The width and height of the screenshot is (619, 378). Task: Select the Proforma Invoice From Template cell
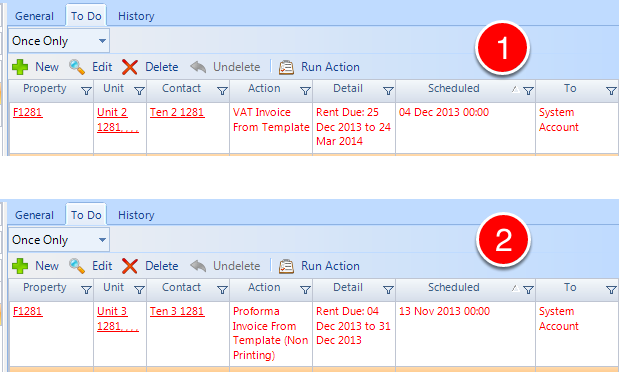(271, 334)
